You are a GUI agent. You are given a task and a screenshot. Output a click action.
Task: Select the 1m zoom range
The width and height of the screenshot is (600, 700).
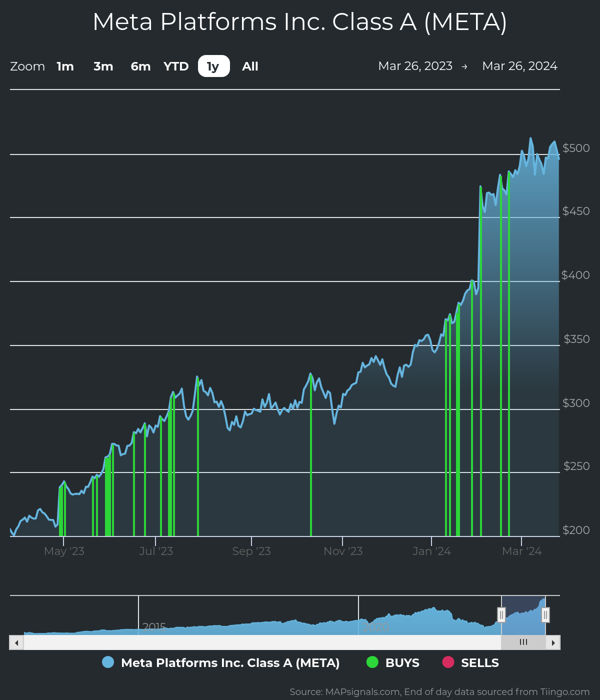pos(65,66)
